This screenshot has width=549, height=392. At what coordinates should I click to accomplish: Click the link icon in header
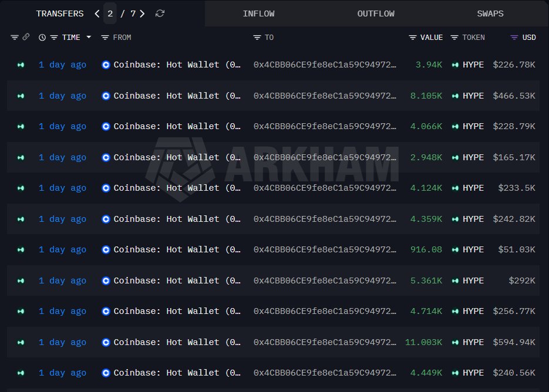[26, 37]
